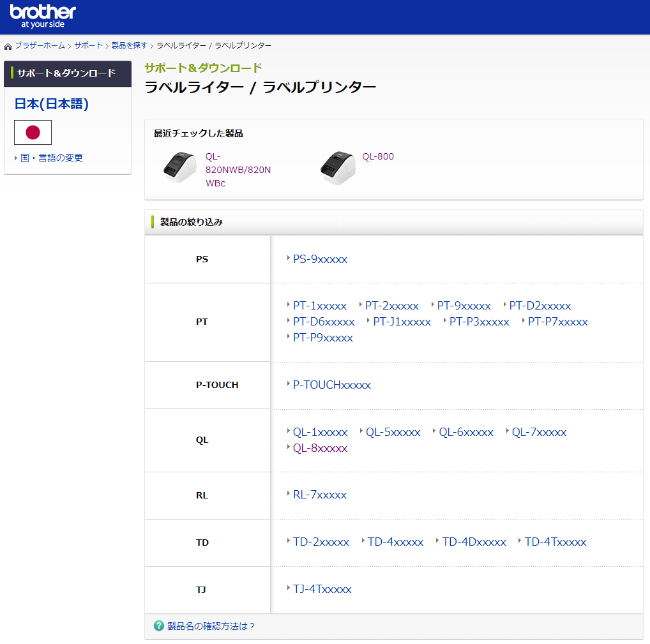
Task: Click the TJ category row label
Action: coord(201,590)
